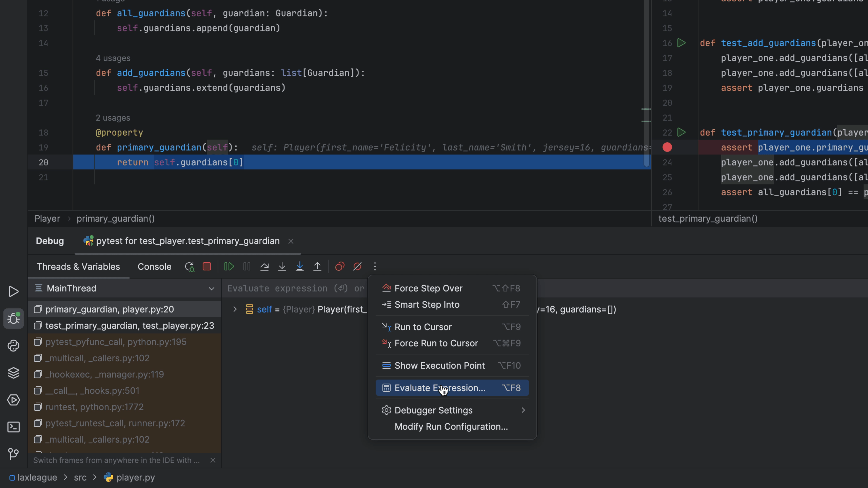The image size is (868, 488).
Task: Toggle the red breakpoint on line 23
Action: tap(668, 147)
